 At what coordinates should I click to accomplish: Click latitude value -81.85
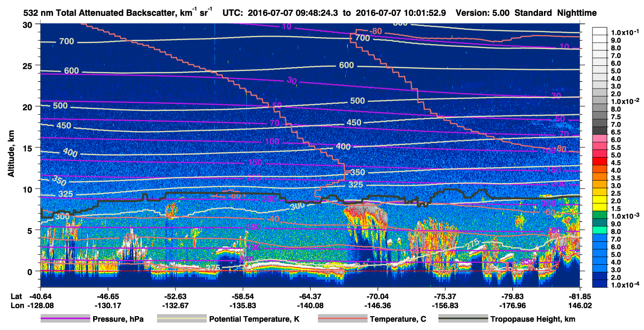(x=580, y=296)
